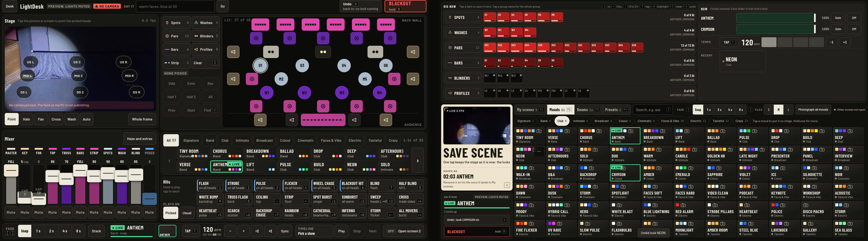Screen dimensions: 868x241
Task: Open the Presets tab
Action: [616, 110]
